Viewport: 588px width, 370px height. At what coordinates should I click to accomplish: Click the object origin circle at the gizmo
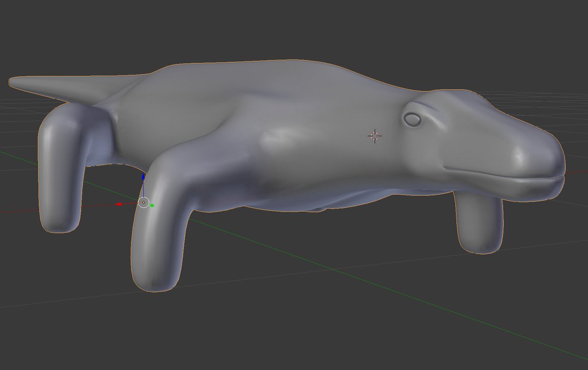tap(144, 202)
